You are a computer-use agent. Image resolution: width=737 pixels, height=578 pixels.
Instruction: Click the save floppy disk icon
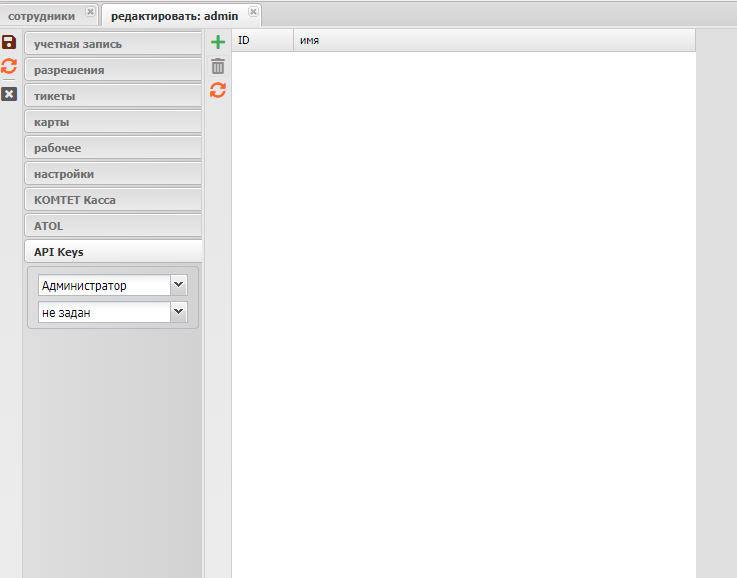[x=9, y=42]
